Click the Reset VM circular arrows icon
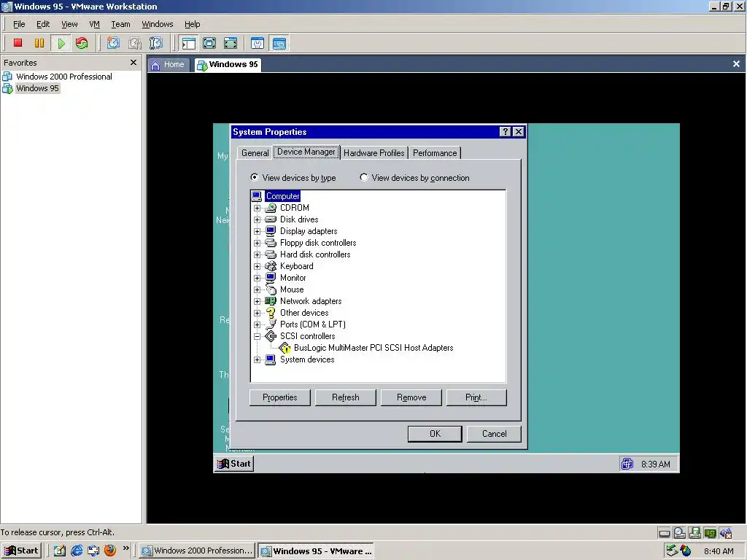This screenshot has width=747, height=560. [x=82, y=43]
